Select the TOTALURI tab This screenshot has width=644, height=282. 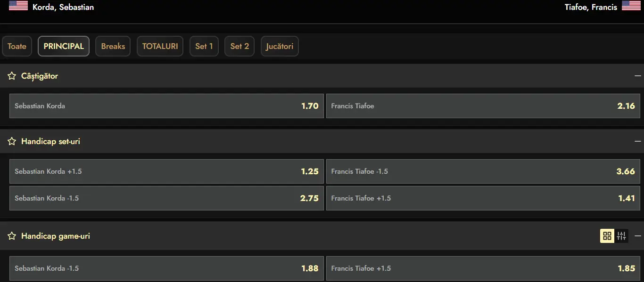(x=160, y=46)
